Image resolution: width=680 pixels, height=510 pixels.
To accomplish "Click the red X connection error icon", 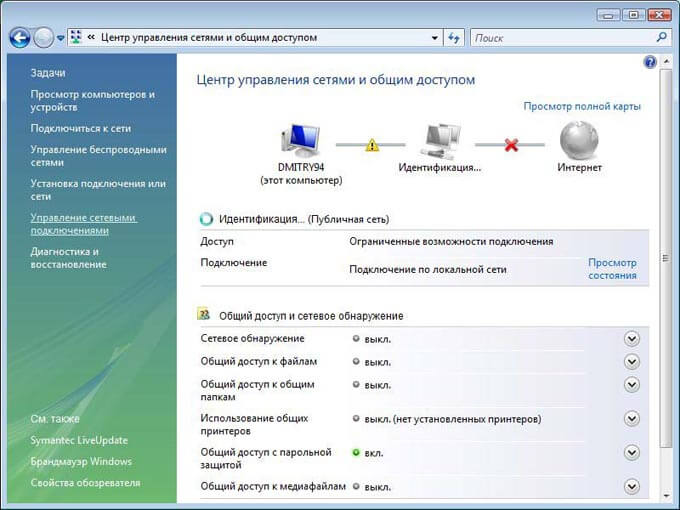I will point(511,145).
